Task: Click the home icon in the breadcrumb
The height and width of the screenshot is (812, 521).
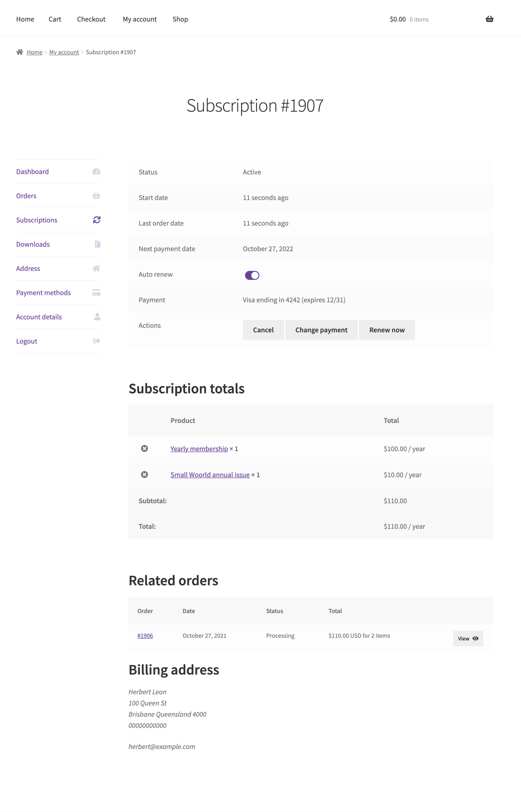Action: click(20, 52)
